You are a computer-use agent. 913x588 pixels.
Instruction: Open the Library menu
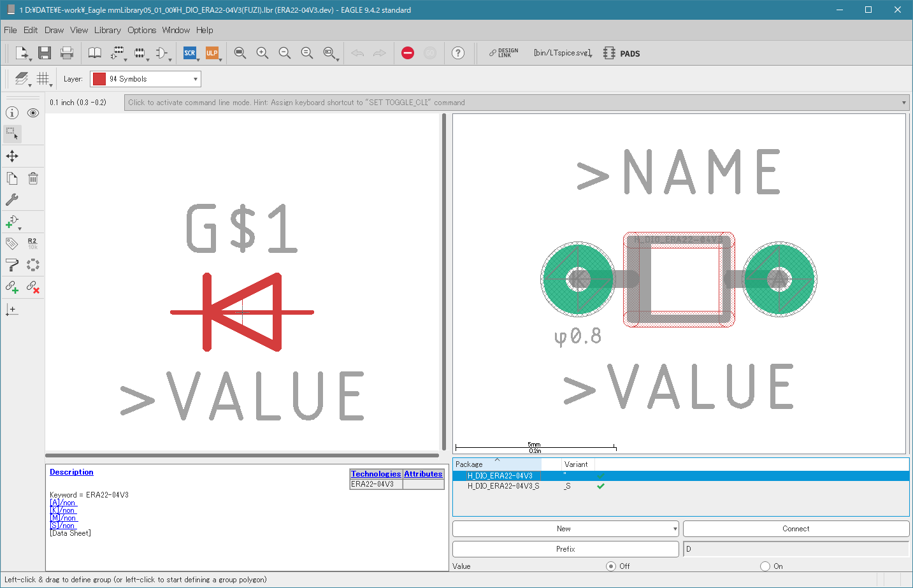[x=107, y=30]
